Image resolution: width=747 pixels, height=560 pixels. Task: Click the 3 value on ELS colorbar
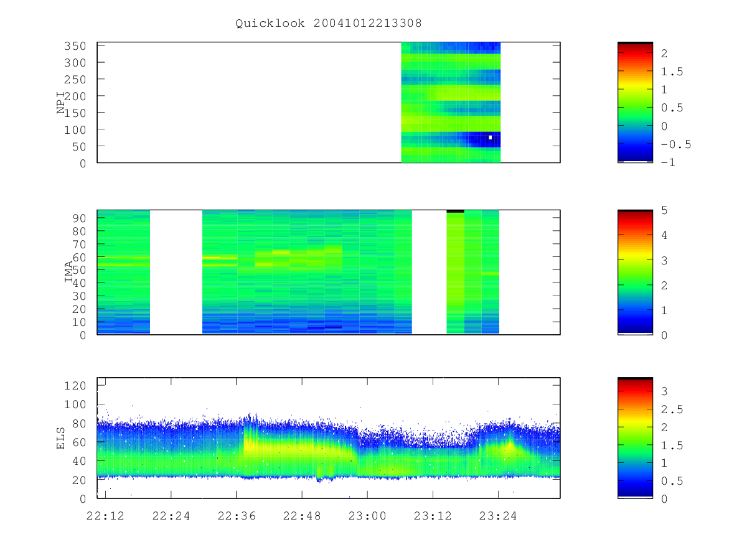[664, 391]
